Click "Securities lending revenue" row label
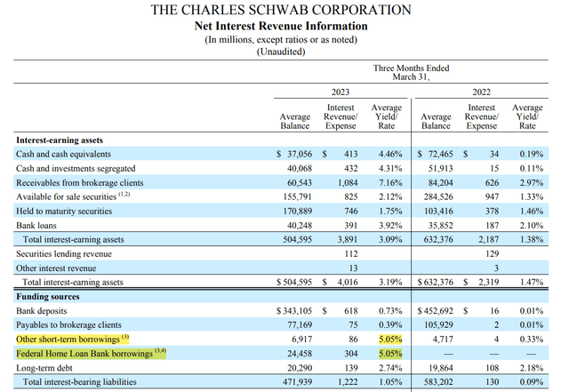The width and height of the screenshot is (569, 392). point(64,254)
